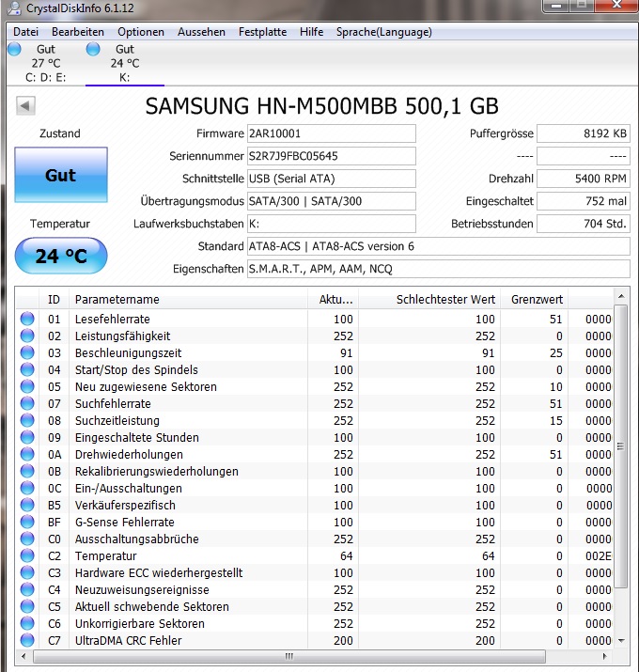
Task: Click the Eingeschaltet value 752 mal
Action: coord(584,201)
